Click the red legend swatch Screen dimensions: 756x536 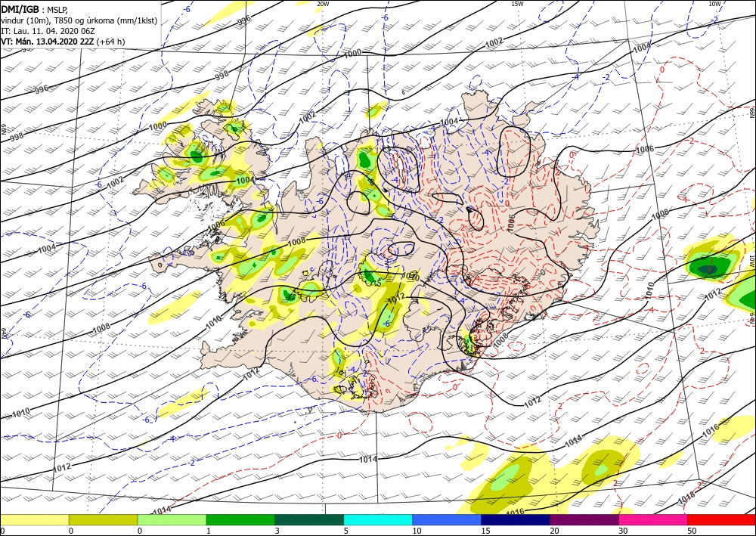coord(721,519)
